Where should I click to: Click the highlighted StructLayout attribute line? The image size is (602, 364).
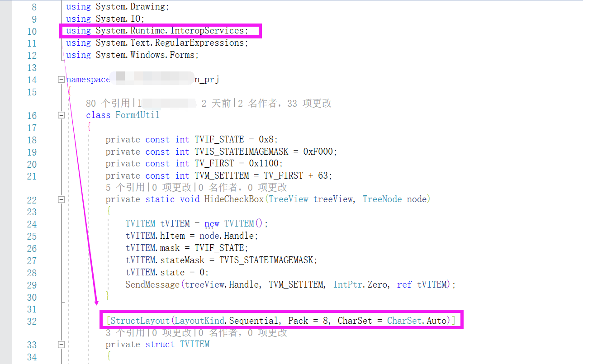tap(280, 320)
